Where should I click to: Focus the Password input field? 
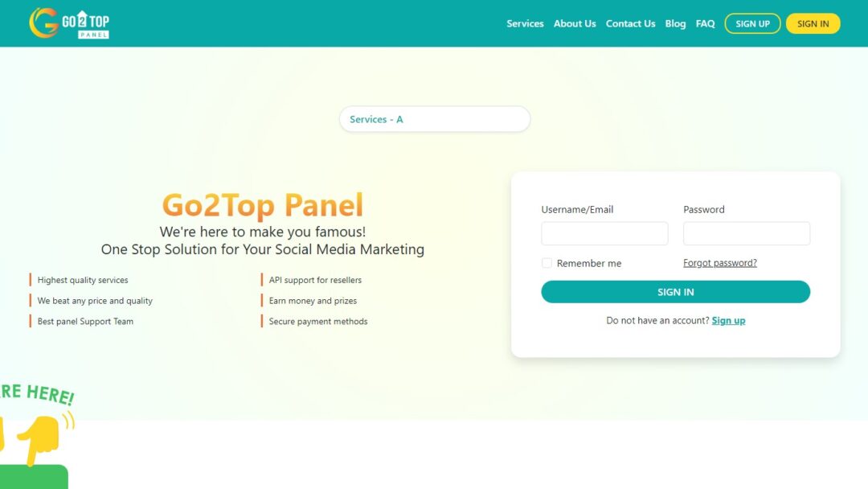(746, 233)
